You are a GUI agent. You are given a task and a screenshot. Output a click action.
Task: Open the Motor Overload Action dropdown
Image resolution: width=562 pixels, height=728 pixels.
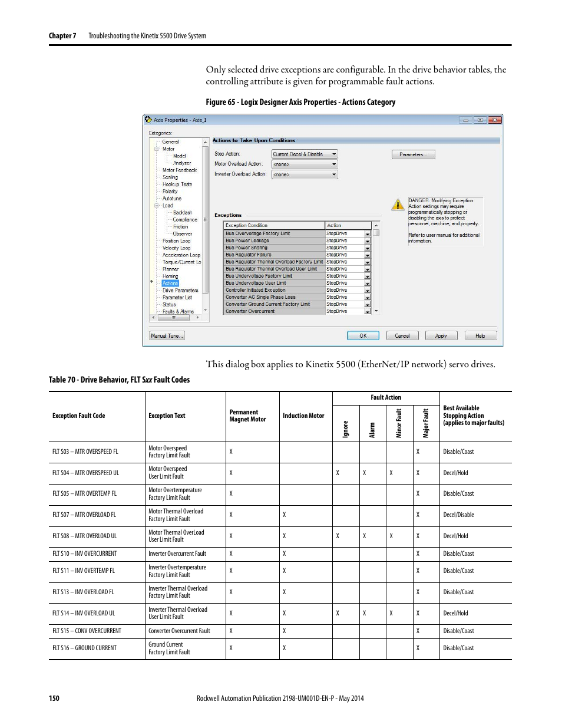click(333, 164)
